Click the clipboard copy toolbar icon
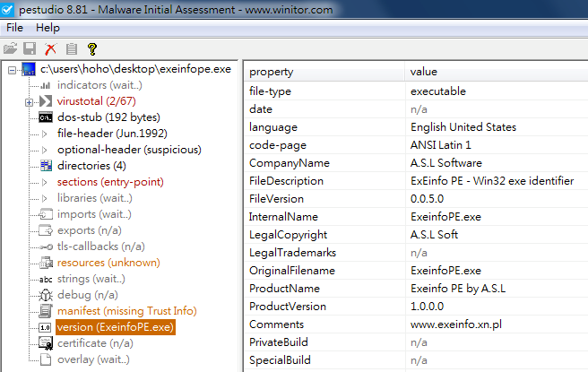588x372 pixels. pos(71,48)
